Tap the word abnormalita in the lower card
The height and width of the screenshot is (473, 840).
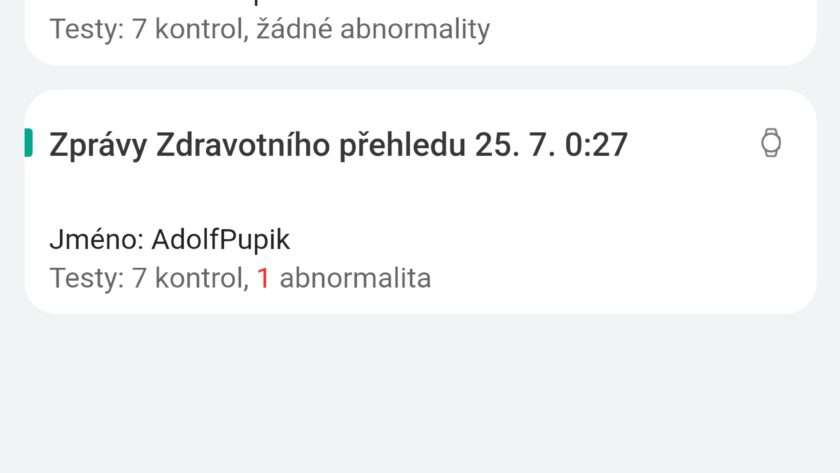(355, 278)
